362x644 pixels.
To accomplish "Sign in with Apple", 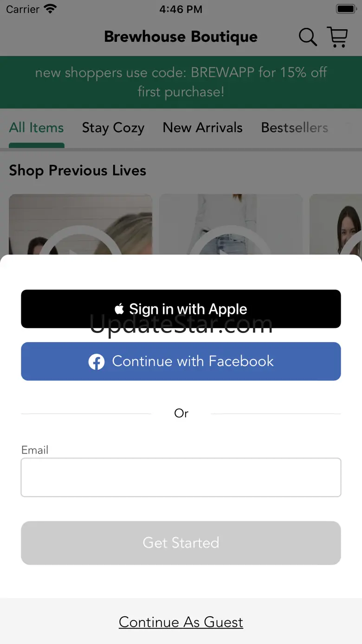I will click(x=181, y=309).
